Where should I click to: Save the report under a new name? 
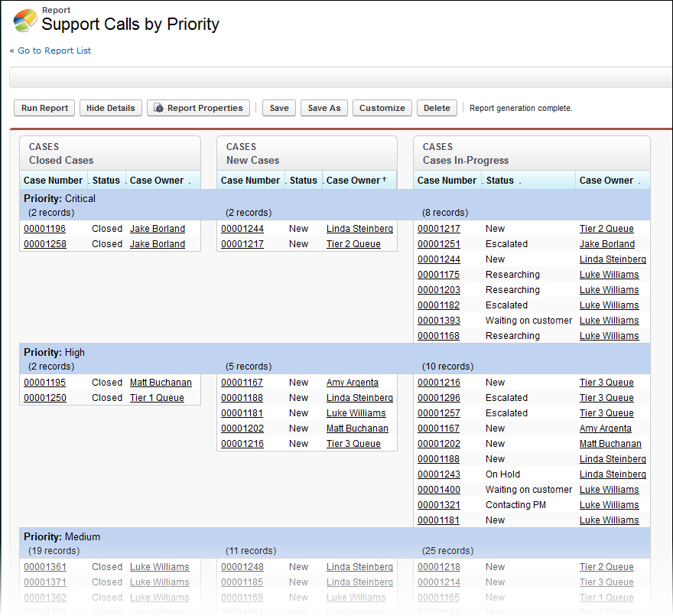(x=323, y=108)
